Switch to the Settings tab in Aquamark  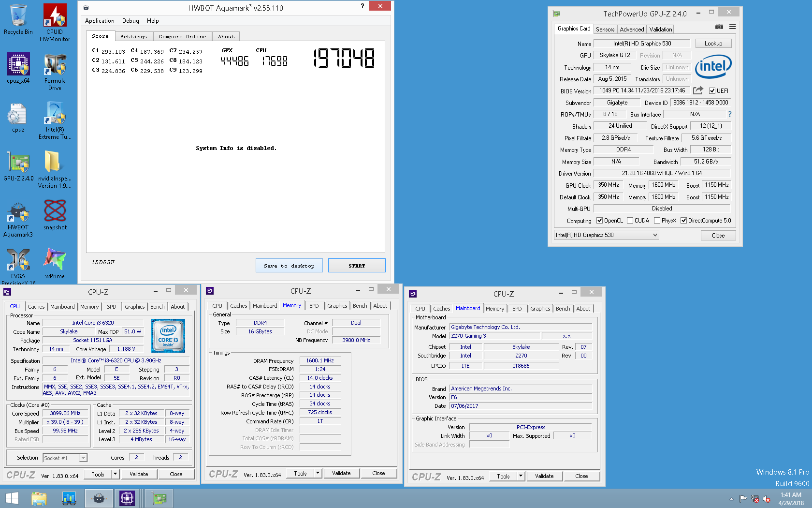pos(134,37)
